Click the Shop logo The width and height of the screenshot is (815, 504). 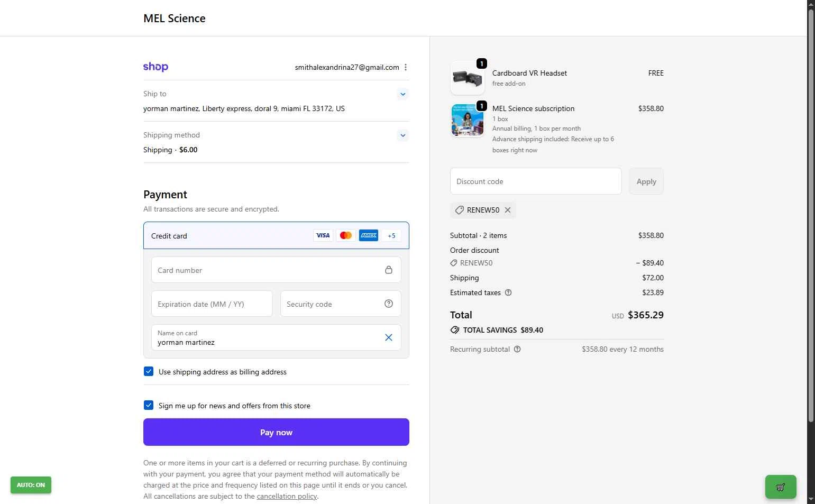155,67
